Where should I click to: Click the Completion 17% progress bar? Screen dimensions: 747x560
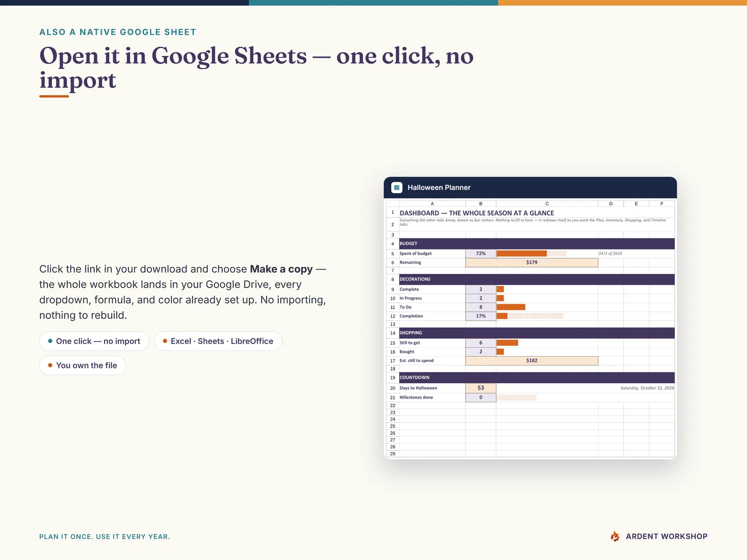coord(530,316)
